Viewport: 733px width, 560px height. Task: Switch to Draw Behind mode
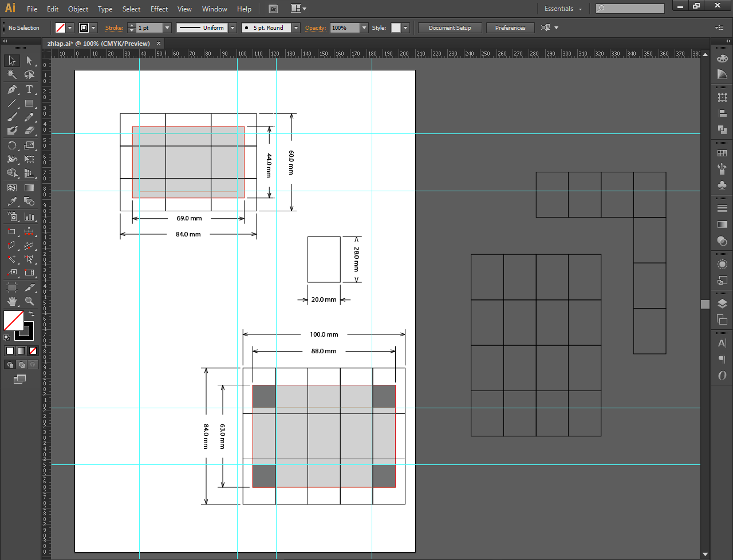(21, 365)
